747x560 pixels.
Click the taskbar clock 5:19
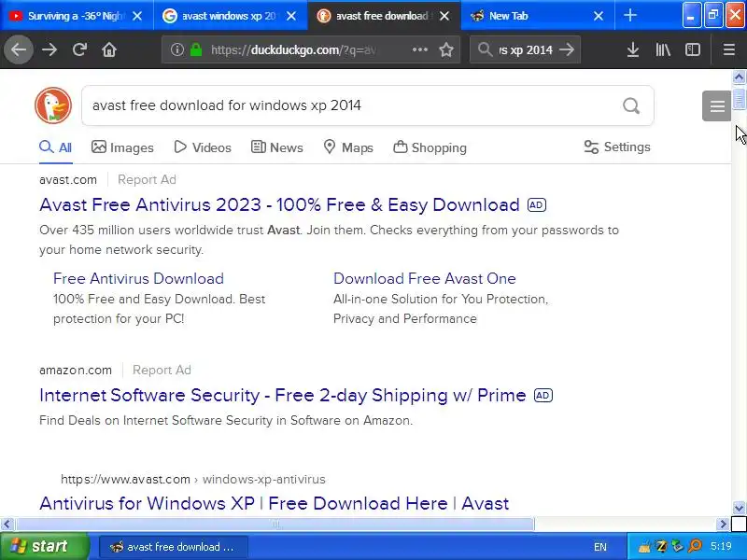coord(721,546)
